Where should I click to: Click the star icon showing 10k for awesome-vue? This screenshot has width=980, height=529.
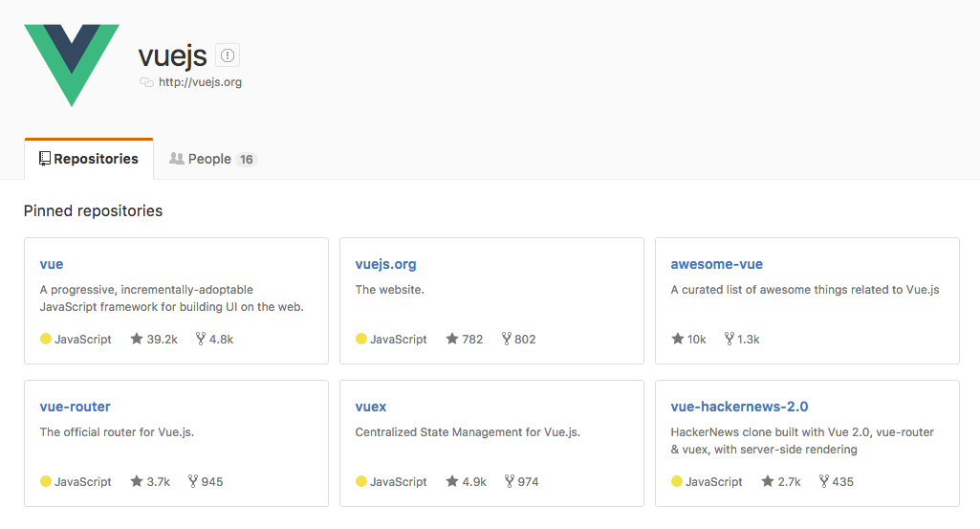coord(678,339)
